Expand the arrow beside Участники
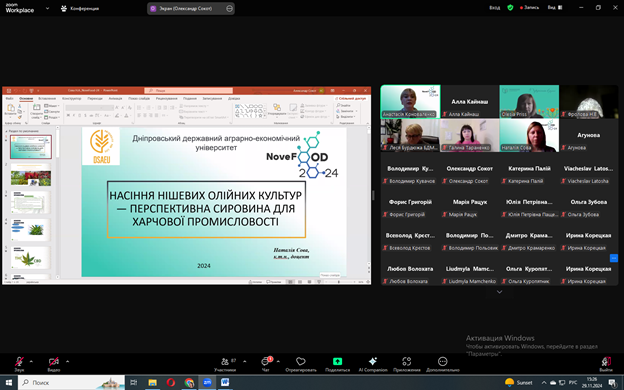 (244, 361)
